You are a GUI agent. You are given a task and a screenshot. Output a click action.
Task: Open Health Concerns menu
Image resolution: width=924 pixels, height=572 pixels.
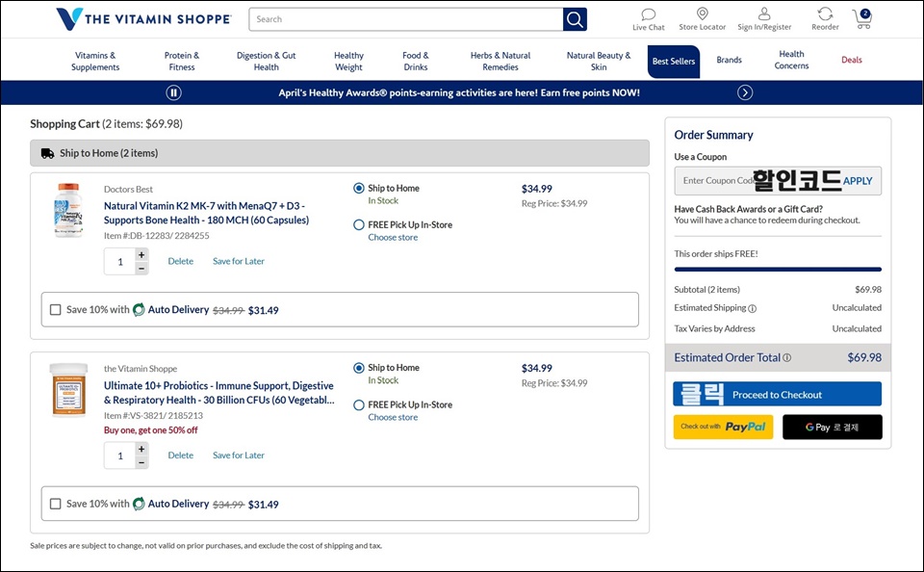[x=791, y=60]
